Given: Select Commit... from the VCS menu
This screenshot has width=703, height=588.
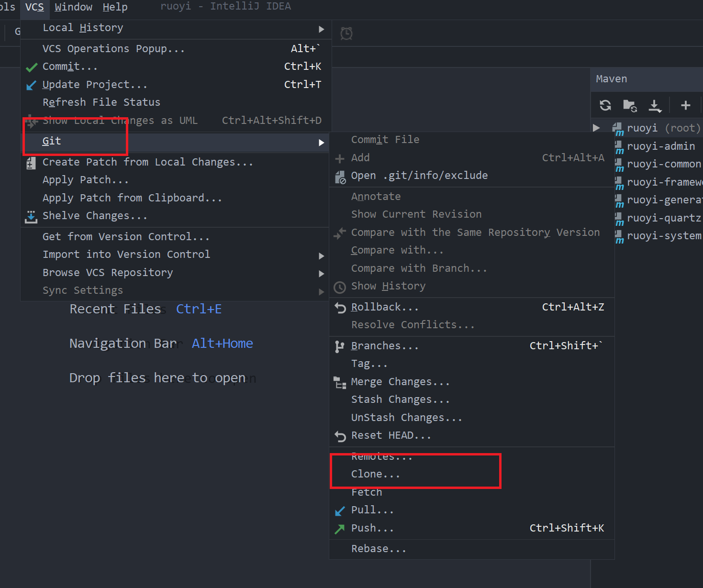Looking at the screenshot, I should (176, 67).
